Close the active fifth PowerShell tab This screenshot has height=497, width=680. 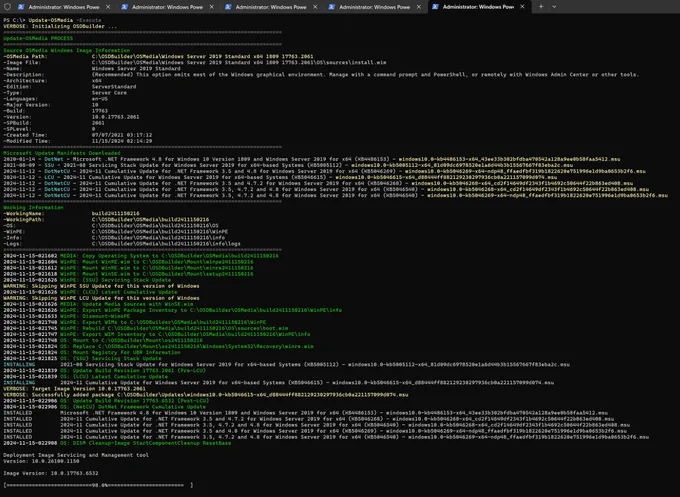click(522, 7)
